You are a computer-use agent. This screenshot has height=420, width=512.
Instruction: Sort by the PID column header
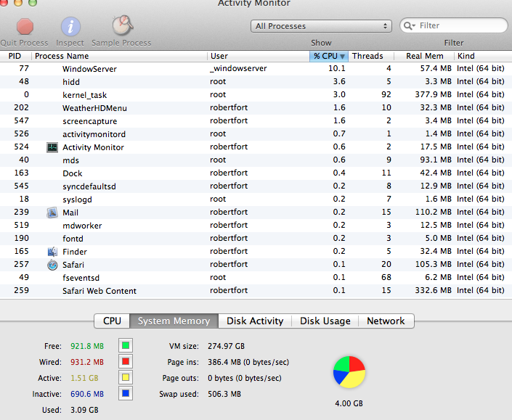15,56
